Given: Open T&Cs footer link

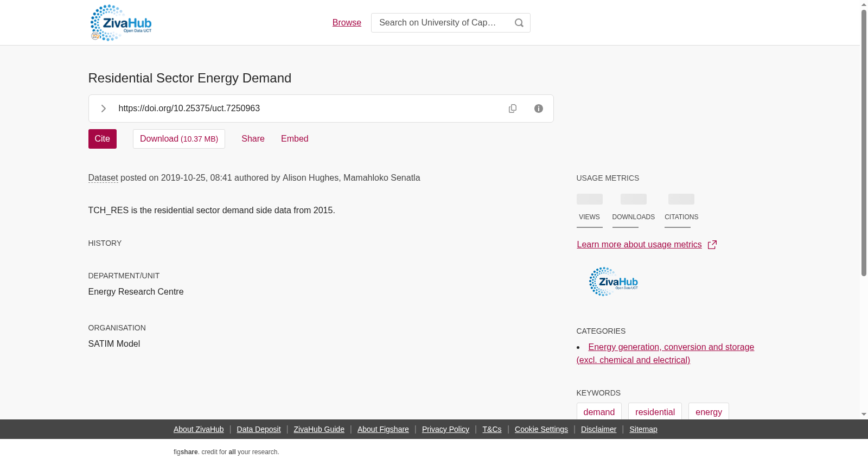Looking at the screenshot, I should coord(492,429).
